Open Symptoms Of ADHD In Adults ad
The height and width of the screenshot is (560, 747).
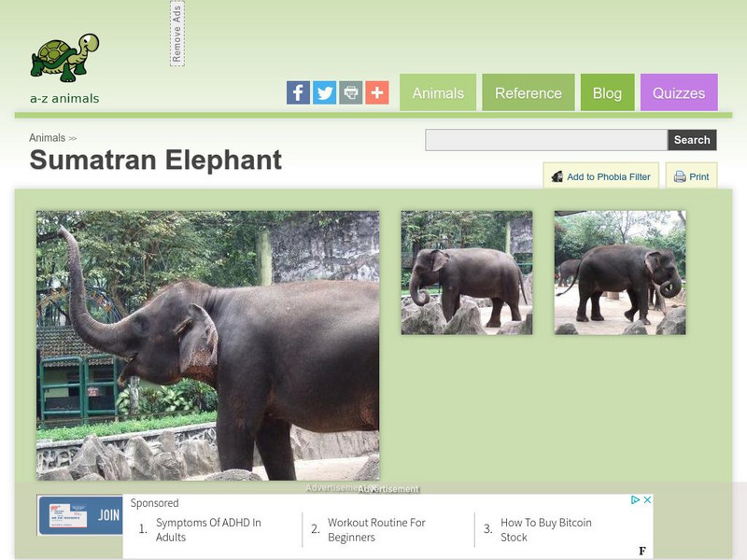pos(208,529)
